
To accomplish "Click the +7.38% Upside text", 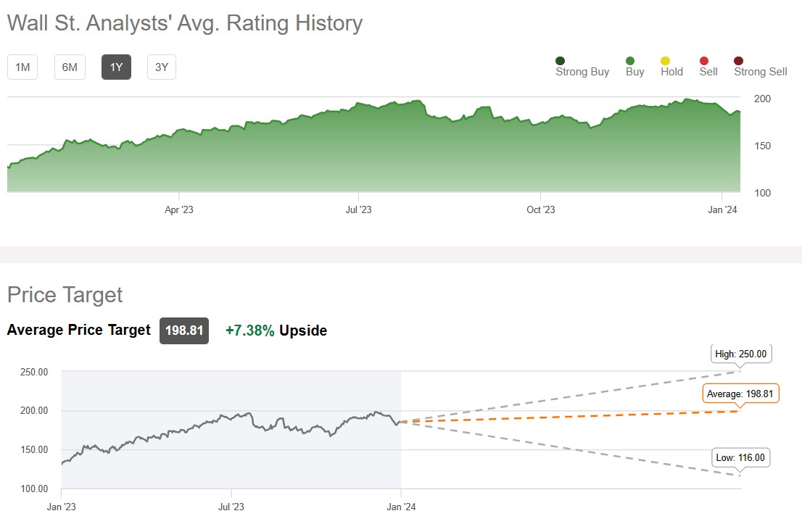I will (276, 331).
